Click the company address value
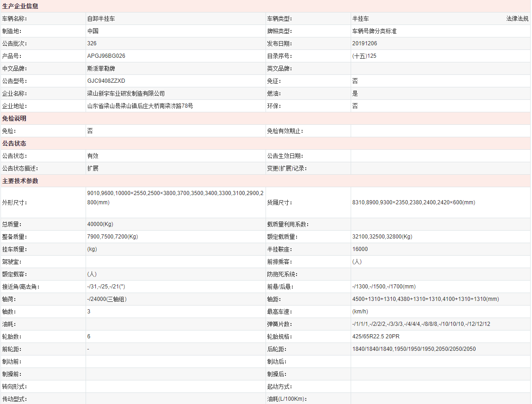Viewport: 532px width, 404px height. click(140, 106)
